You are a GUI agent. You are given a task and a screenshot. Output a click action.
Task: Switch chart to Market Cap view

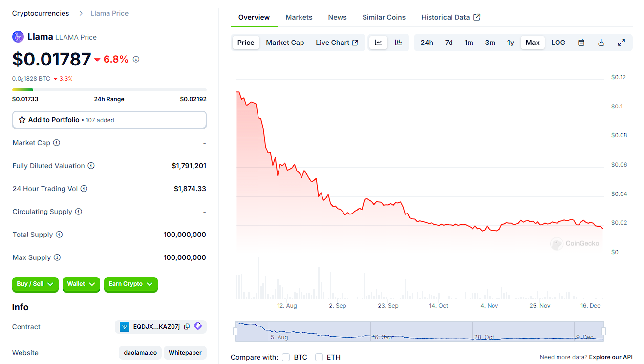click(285, 43)
